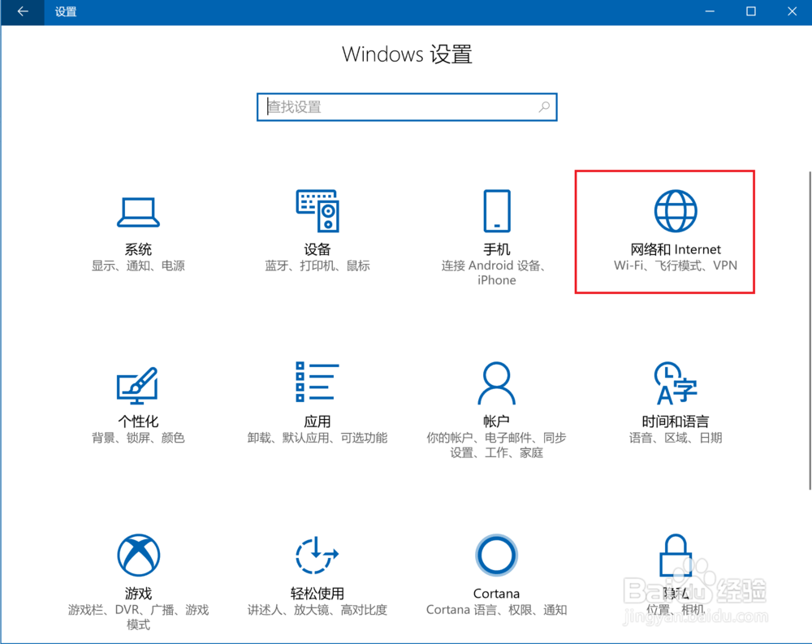Open the 轻松使用 icon

click(317, 555)
